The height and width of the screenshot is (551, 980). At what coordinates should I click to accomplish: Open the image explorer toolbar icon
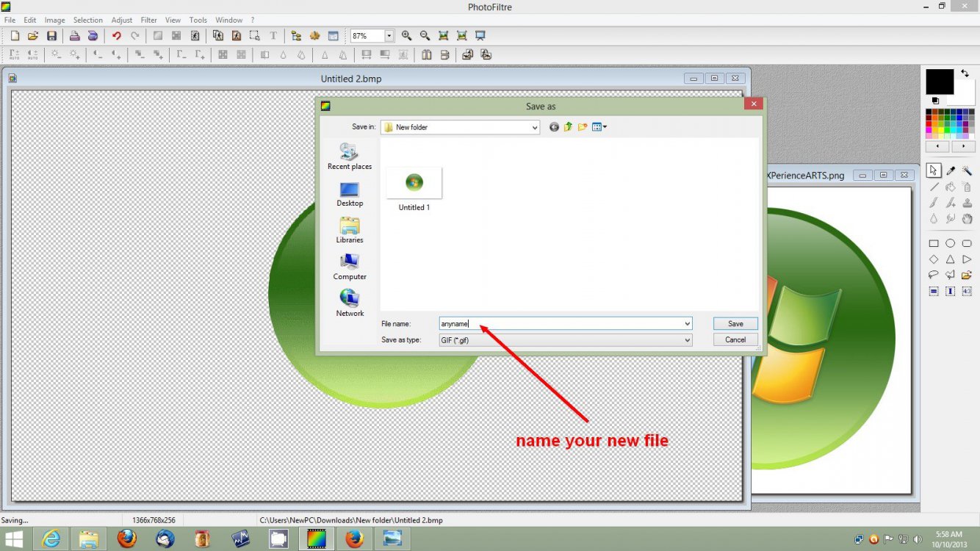[x=296, y=35]
